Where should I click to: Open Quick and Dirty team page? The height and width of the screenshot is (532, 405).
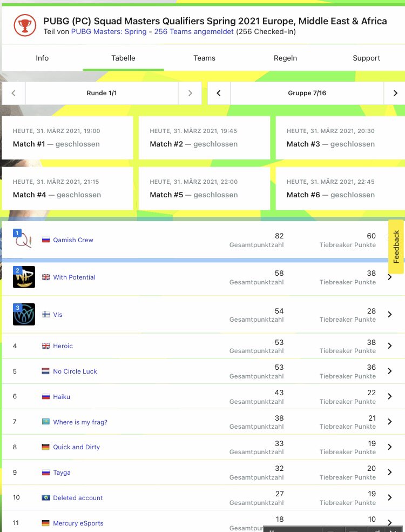[77, 447]
